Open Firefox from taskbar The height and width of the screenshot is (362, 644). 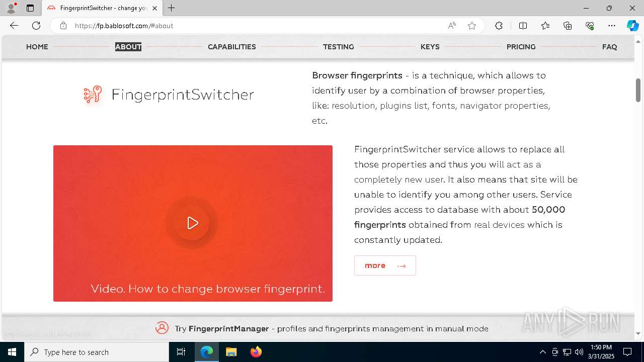coord(256,352)
